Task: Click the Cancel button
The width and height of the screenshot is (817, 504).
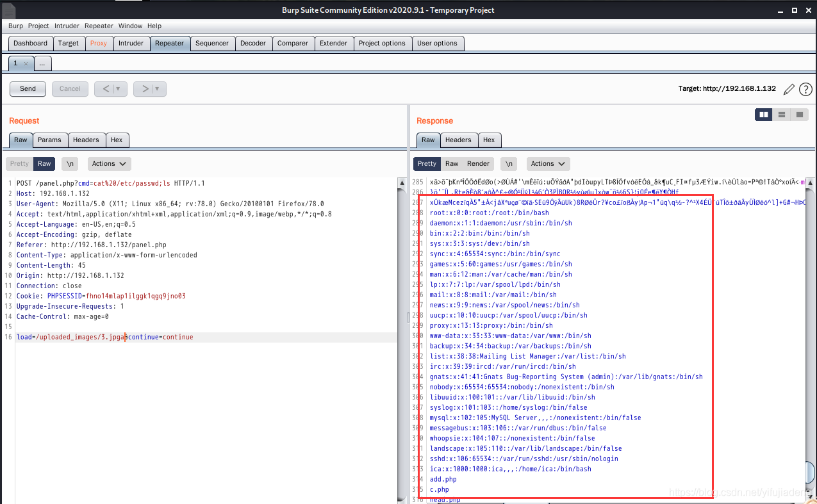Action: click(x=70, y=89)
